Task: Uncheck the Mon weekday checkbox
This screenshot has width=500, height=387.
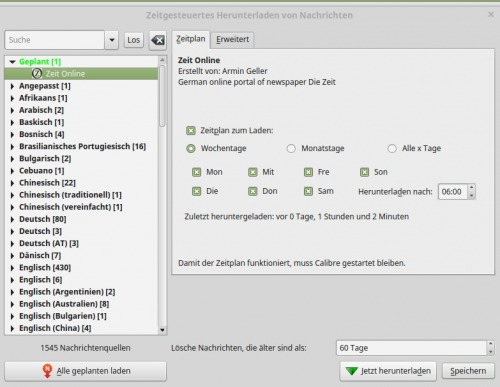Action: (x=197, y=172)
